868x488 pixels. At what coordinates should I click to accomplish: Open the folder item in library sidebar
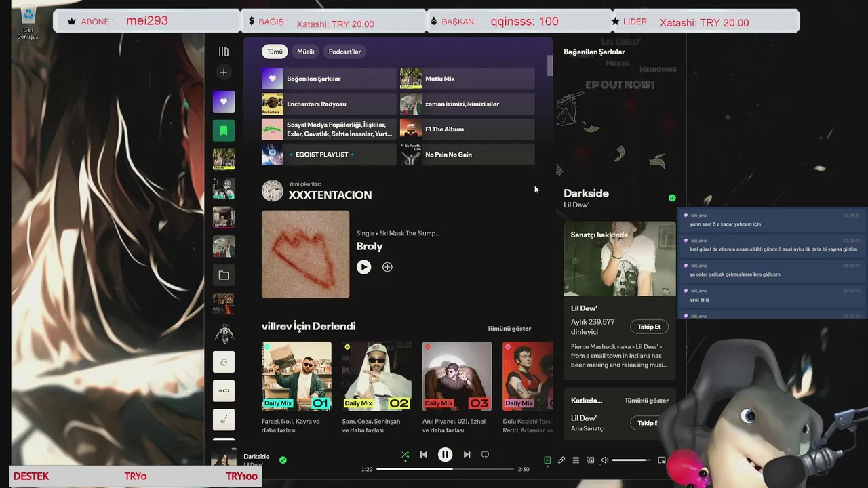[224, 275]
